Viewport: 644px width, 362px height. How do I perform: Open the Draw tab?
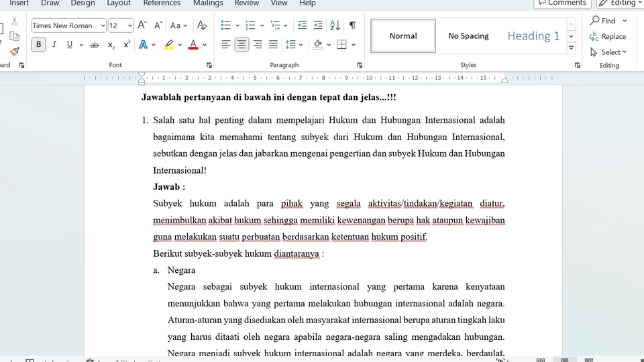click(x=50, y=3)
